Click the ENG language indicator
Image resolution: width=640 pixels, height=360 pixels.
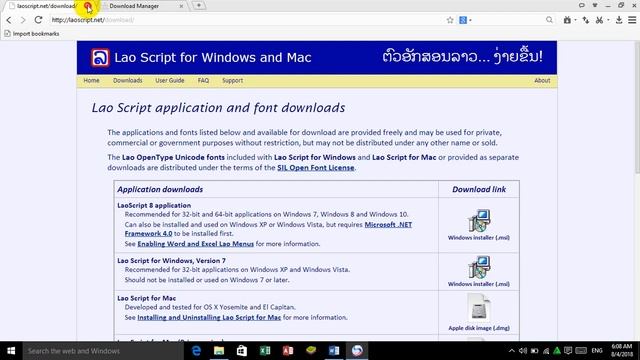[x=597, y=351]
